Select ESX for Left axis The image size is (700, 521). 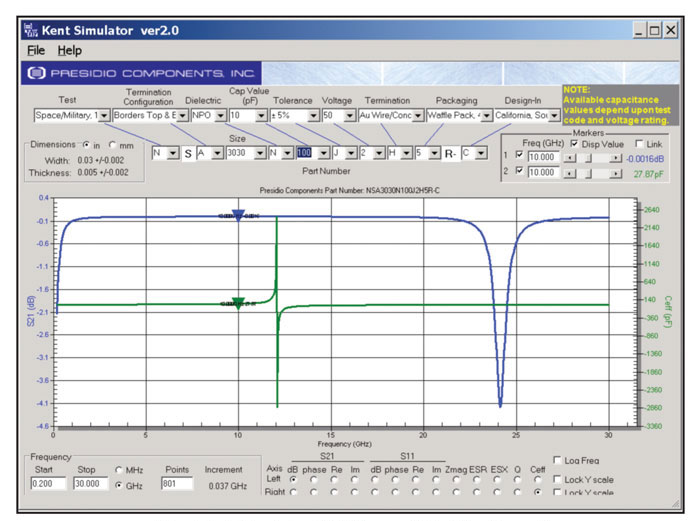point(497,479)
